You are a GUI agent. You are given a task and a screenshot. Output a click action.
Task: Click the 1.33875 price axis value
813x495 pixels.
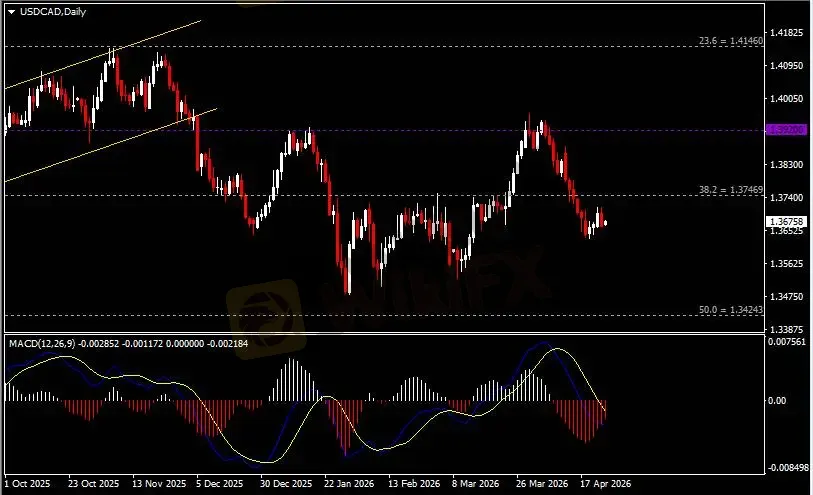click(787, 329)
